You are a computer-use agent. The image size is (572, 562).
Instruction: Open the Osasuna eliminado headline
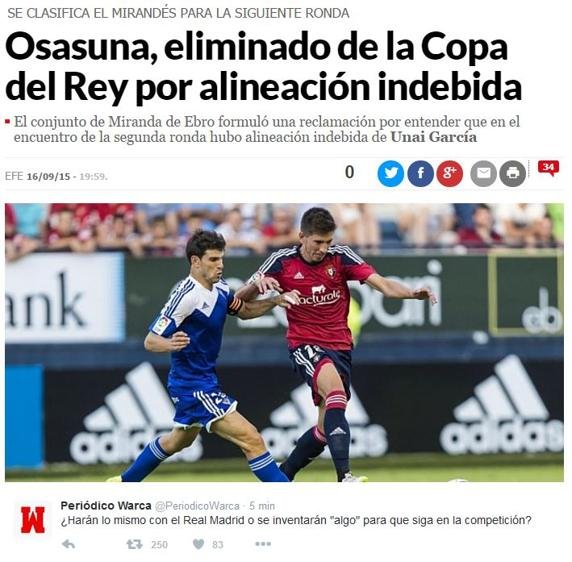tap(263, 67)
